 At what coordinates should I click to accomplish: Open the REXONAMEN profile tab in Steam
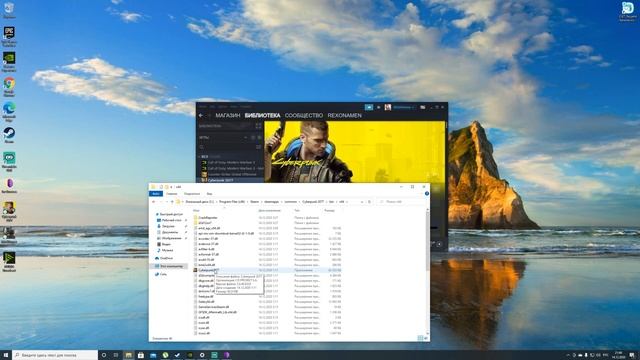tap(344, 116)
